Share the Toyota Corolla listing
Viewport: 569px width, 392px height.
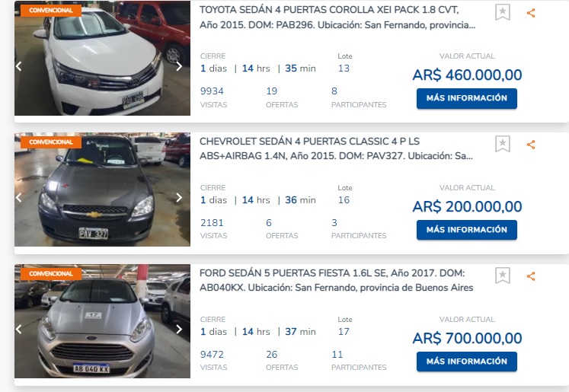(x=531, y=13)
